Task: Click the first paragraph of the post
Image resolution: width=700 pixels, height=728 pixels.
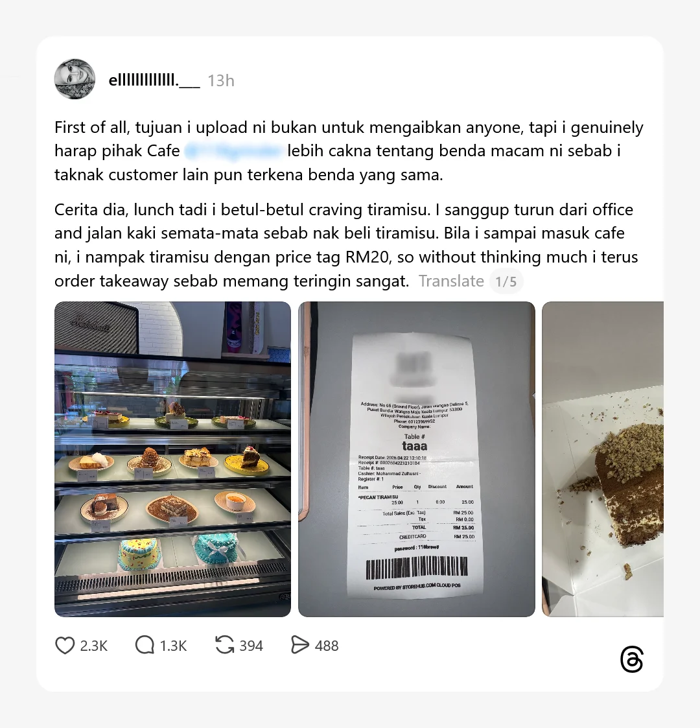Action: click(x=349, y=151)
